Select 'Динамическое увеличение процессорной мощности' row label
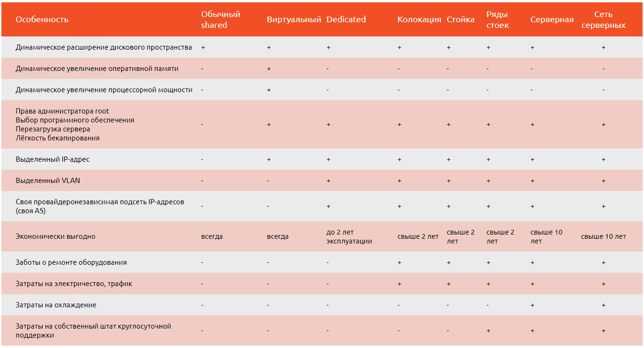The height and width of the screenshot is (348, 644). (104, 90)
